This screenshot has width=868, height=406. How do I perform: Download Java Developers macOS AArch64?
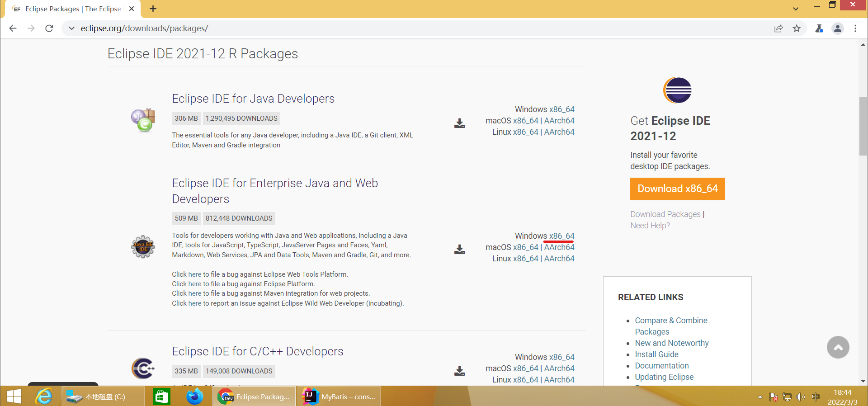point(559,121)
